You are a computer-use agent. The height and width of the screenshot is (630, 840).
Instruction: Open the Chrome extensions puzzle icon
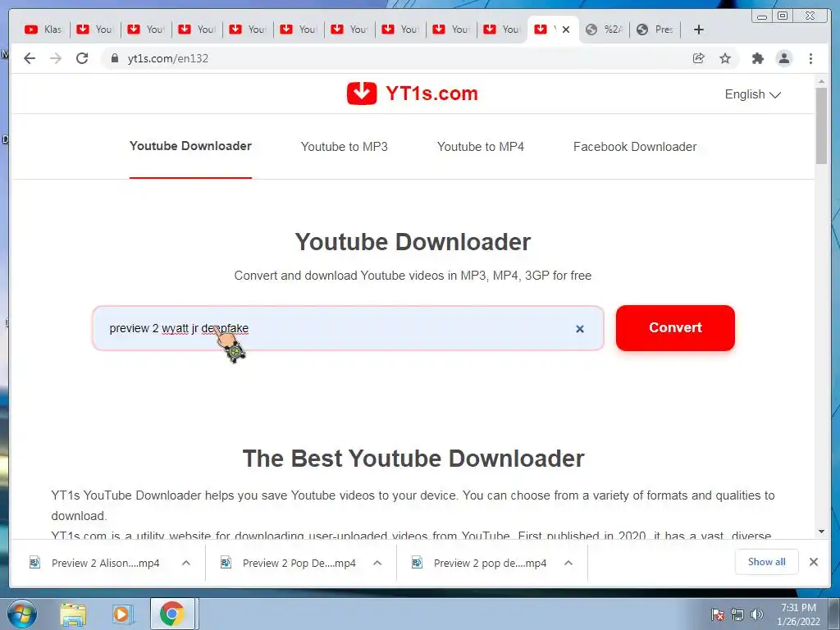757,58
